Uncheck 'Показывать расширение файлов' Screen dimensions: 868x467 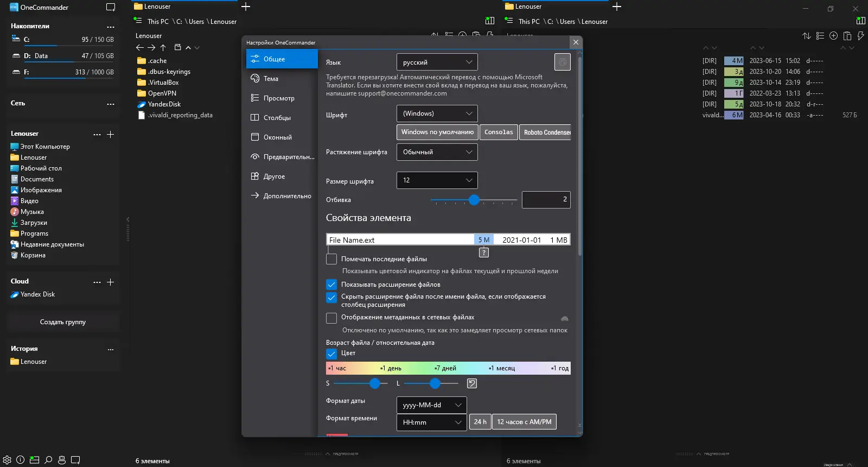pos(331,285)
